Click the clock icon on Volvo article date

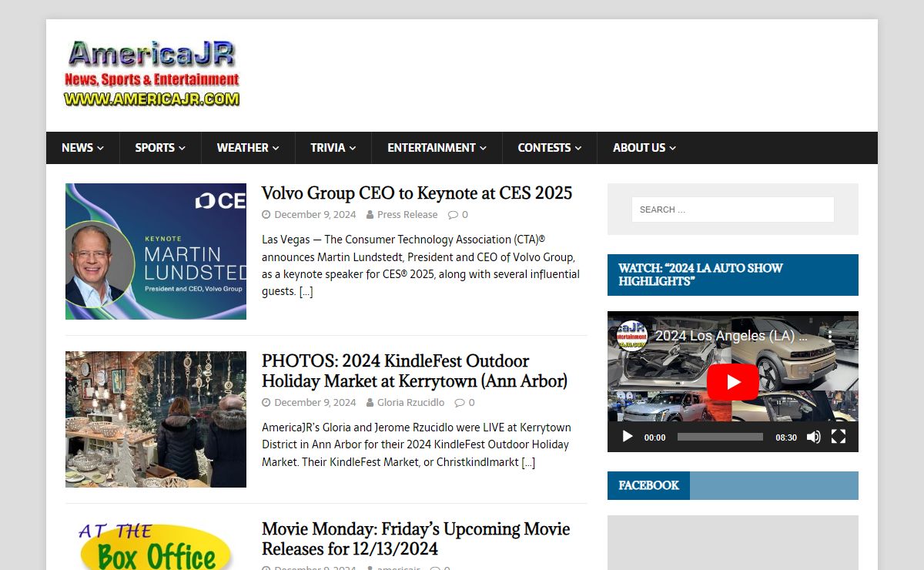(266, 215)
